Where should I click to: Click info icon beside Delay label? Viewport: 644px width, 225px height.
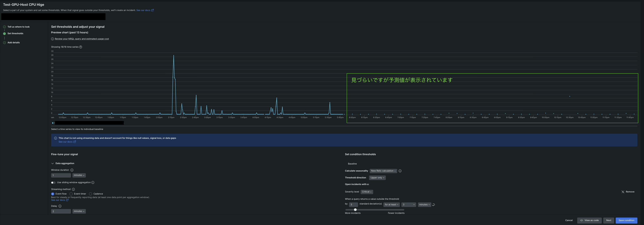[60, 206]
